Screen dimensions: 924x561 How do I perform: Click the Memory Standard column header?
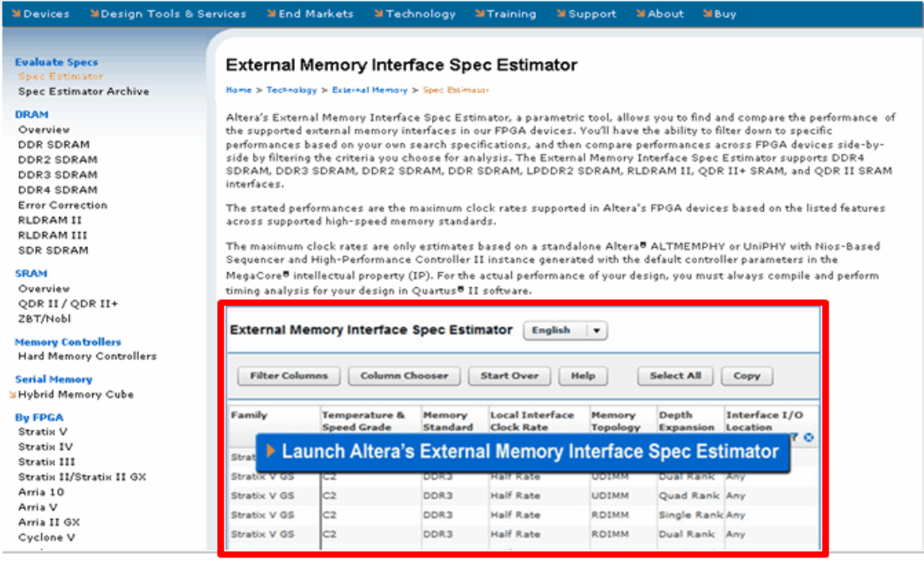tap(447, 420)
